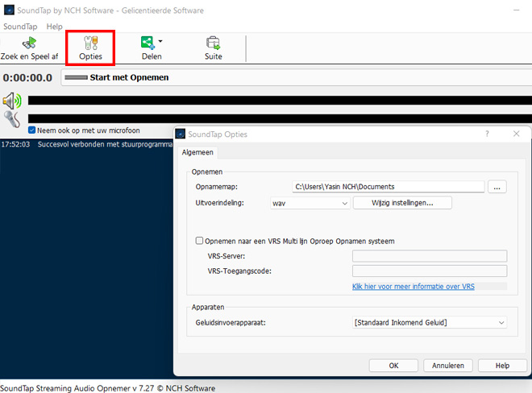The height and width of the screenshot is (393, 532).
Task: Click the SoundTap Opties dialog icon
Action: [x=181, y=134]
